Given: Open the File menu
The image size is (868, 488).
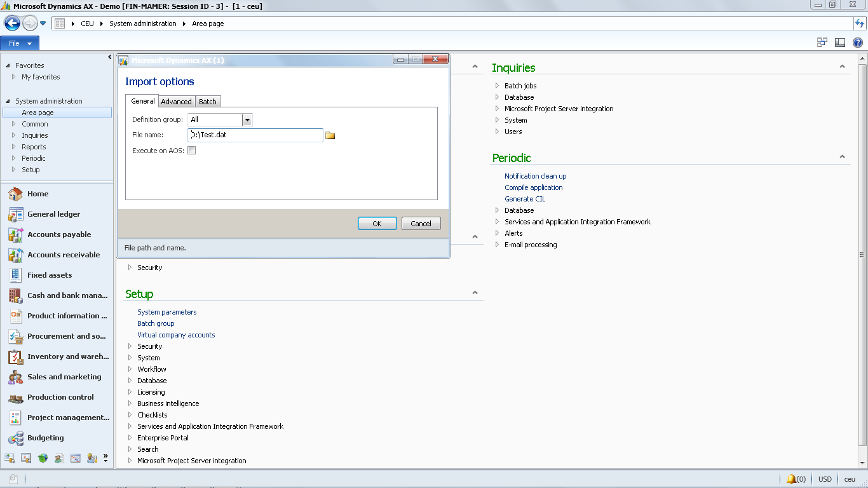Looking at the screenshot, I should click(x=20, y=43).
